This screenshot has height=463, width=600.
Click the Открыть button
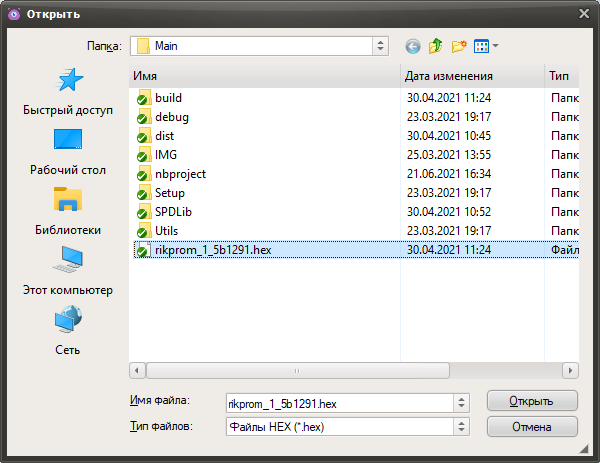coord(532,401)
